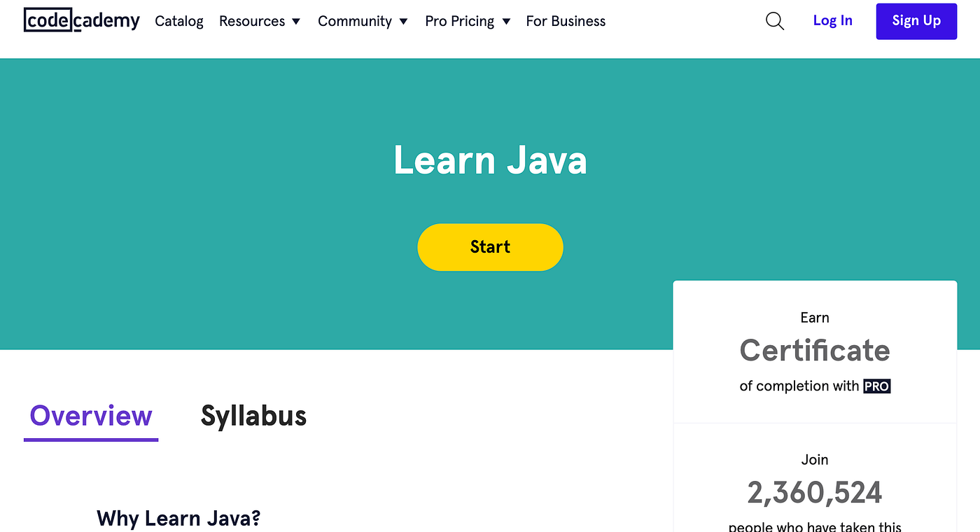This screenshot has width=980, height=532.
Task: Select the PRO badge next to completion text
Action: click(x=876, y=386)
